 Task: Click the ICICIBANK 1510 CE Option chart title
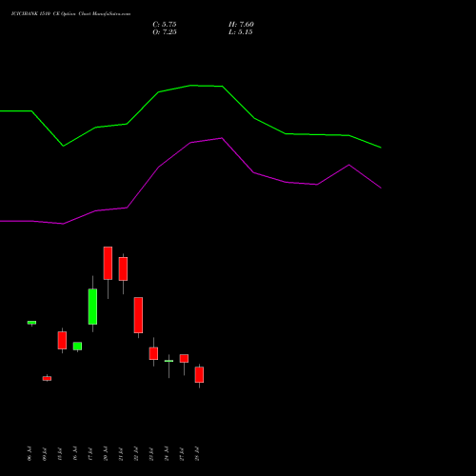pos(70,14)
